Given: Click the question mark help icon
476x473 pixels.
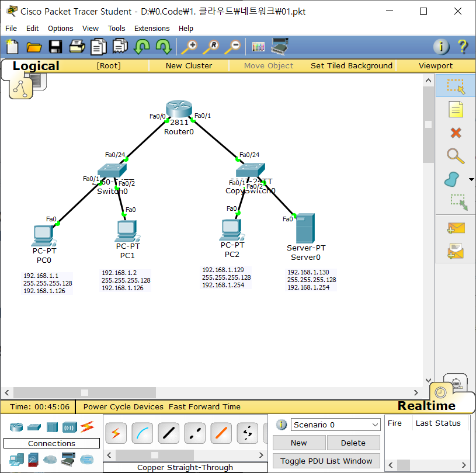Looking at the screenshot, I should tap(463, 47).
